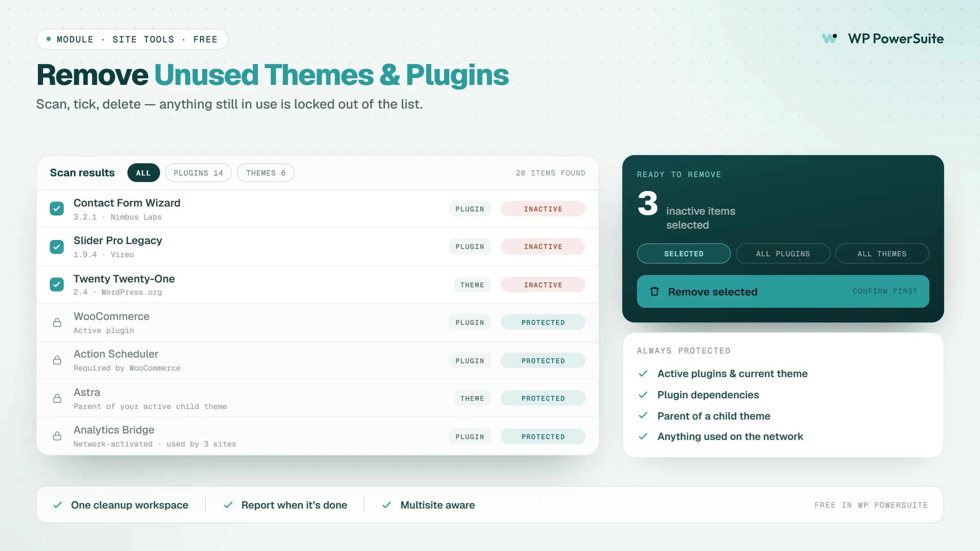Click checkmark icon beside Multisite aware
Image resolution: width=980 pixels, height=551 pixels.
[387, 505]
